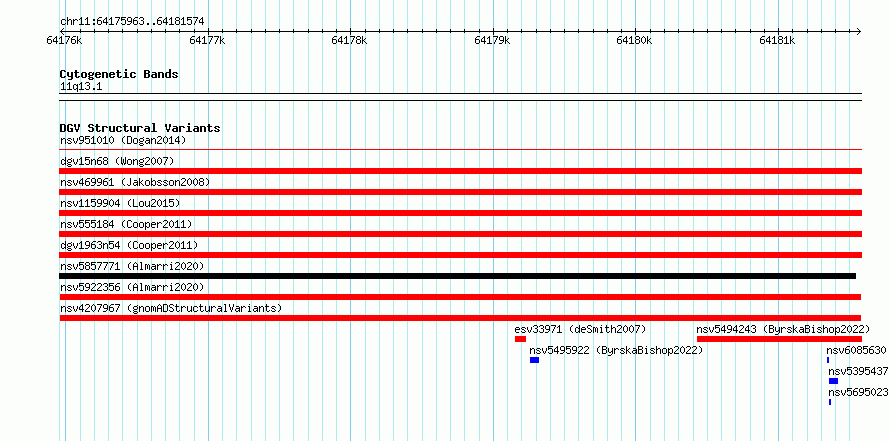Select the red bar under nsv469961
Screen dimensions: 890x441
click(x=461, y=192)
